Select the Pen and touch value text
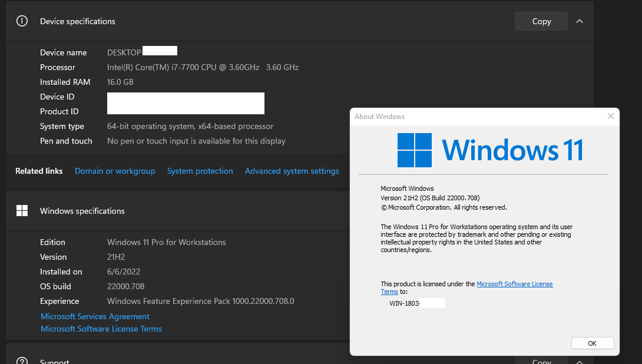 point(196,141)
